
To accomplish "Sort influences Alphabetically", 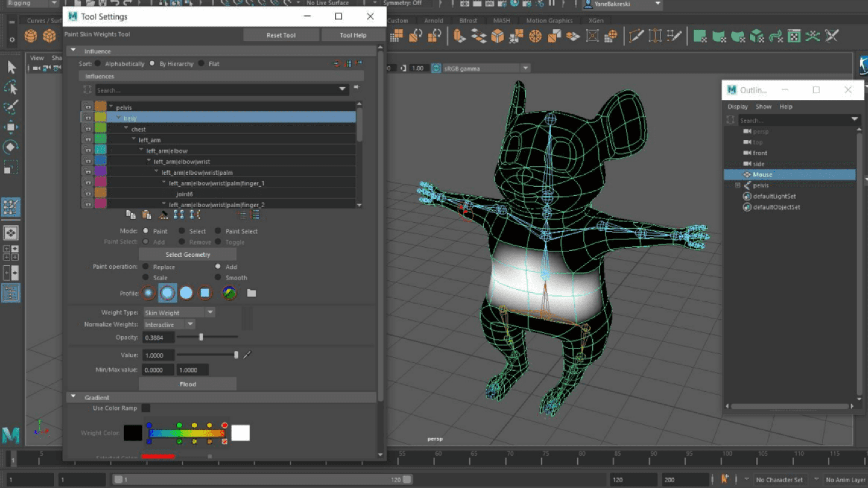I will pos(98,63).
